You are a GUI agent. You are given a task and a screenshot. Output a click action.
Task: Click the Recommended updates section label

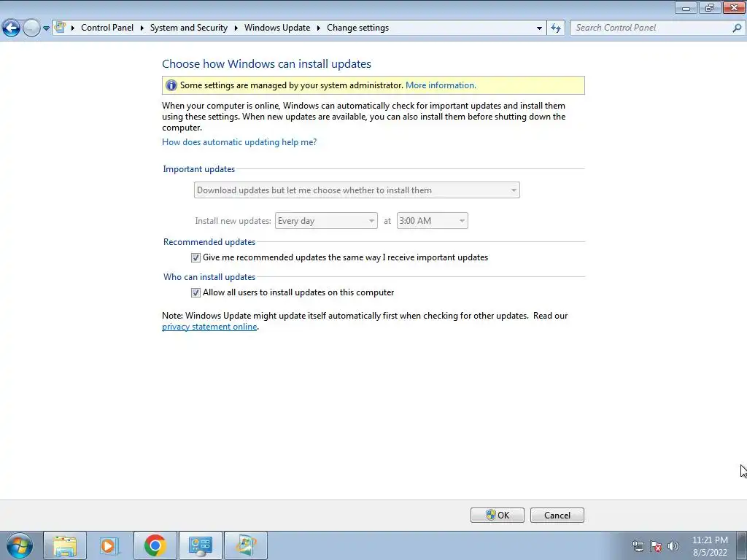click(209, 242)
